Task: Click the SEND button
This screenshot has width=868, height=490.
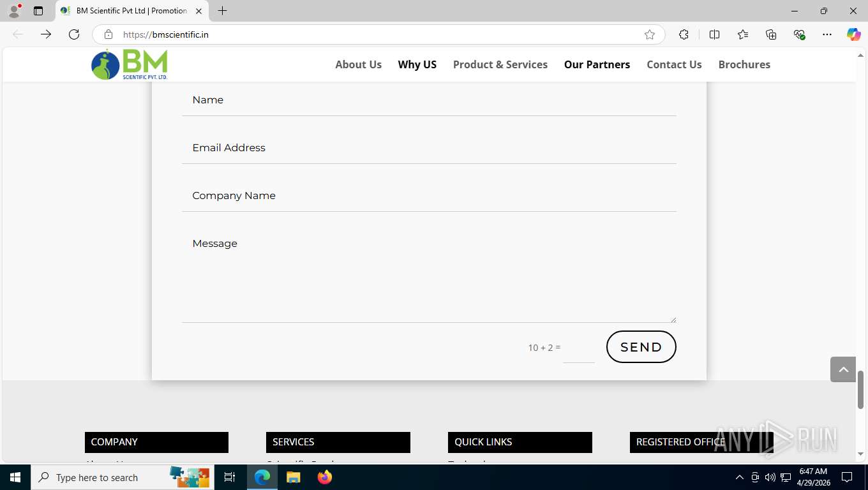Action: (641, 347)
